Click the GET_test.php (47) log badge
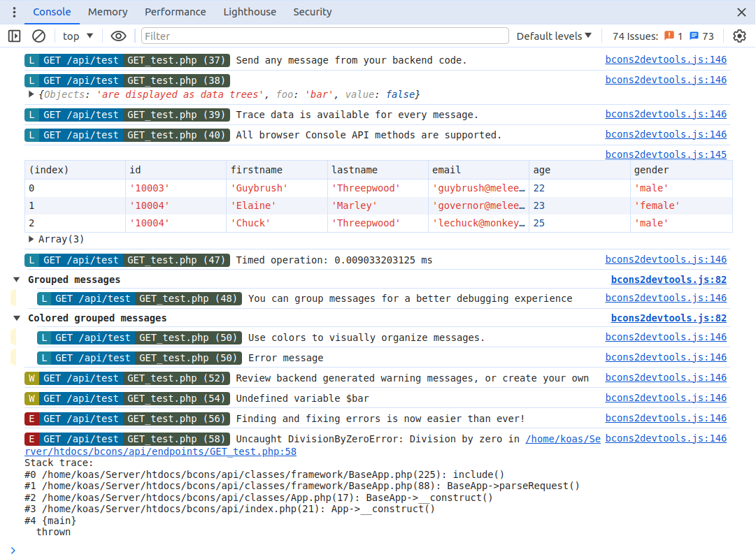 [176, 260]
